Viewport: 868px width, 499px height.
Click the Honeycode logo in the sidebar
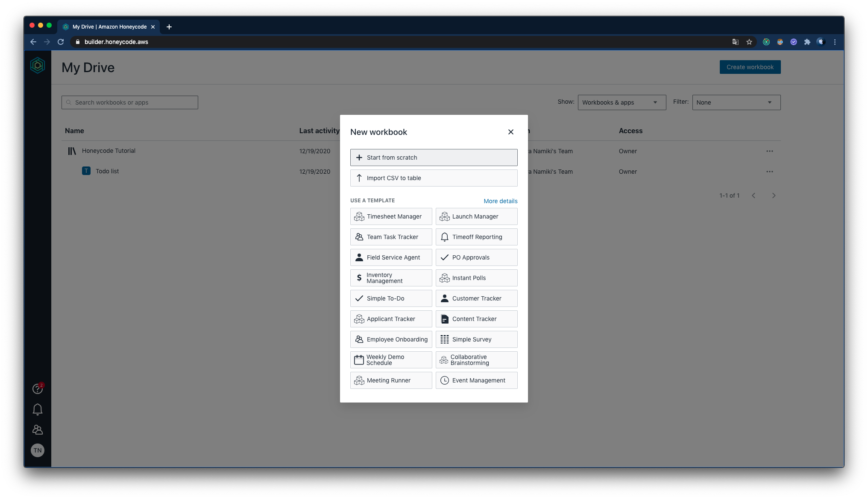[38, 65]
